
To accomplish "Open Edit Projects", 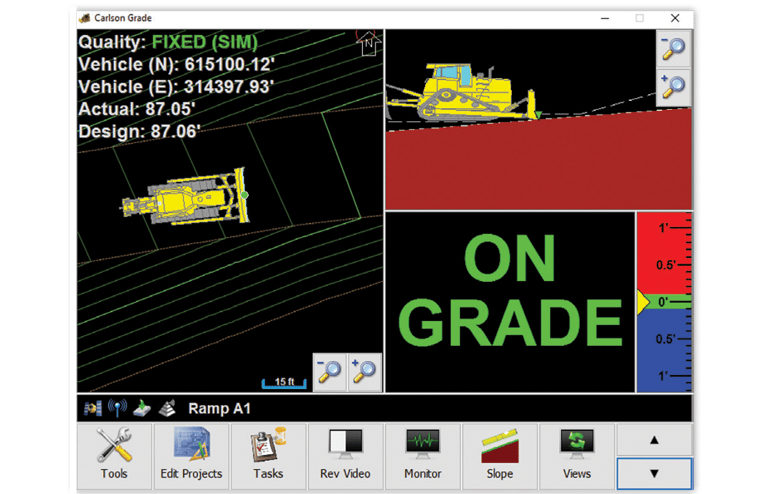I will [x=191, y=456].
